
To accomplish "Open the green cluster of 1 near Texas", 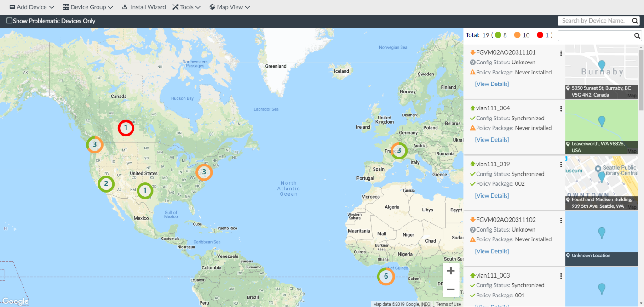I will point(145,190).
